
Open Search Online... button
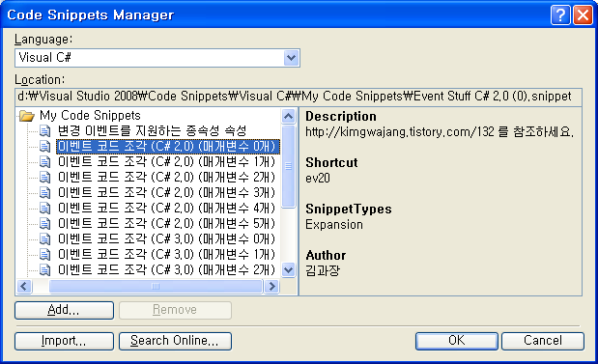(175, 341)
